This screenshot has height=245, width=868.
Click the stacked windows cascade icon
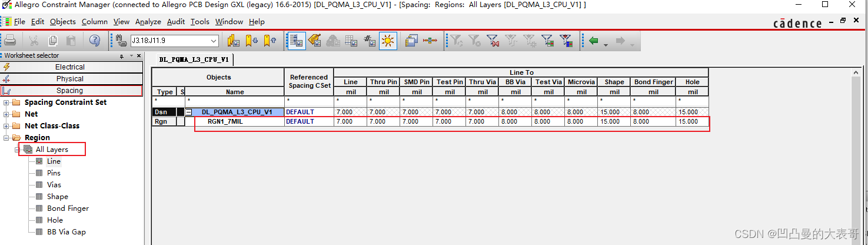pyautogui.click(x=411, y=41)
